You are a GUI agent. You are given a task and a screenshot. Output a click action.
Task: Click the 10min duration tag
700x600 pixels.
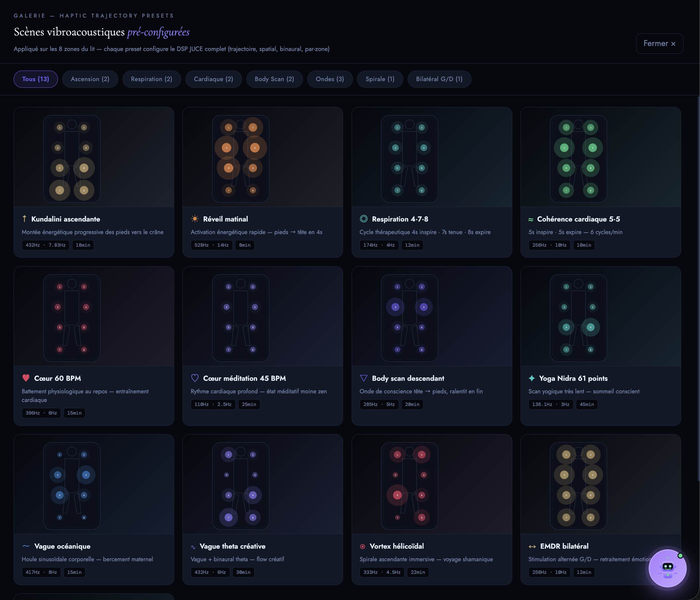584,245
